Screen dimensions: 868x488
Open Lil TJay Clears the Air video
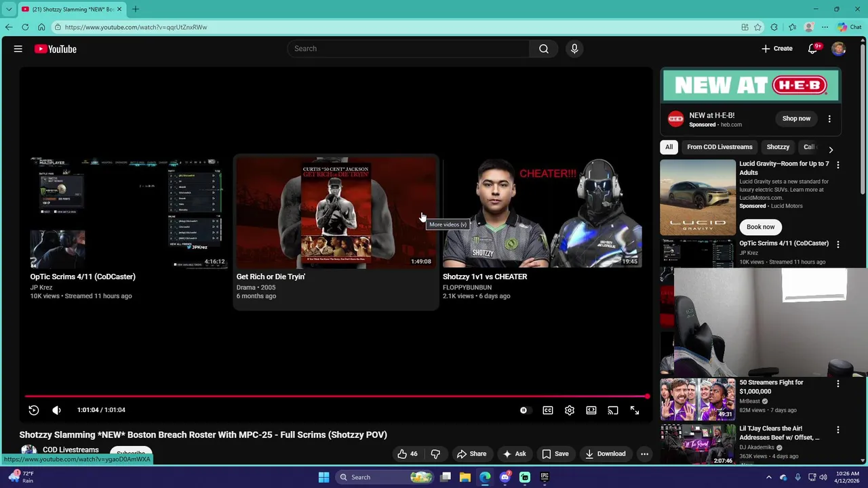click(779, 433)
